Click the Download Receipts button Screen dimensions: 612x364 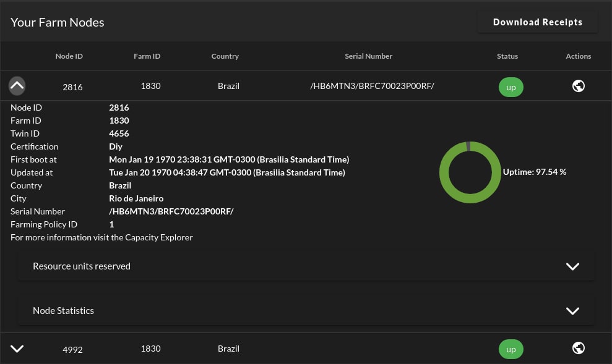pos(537,22)
